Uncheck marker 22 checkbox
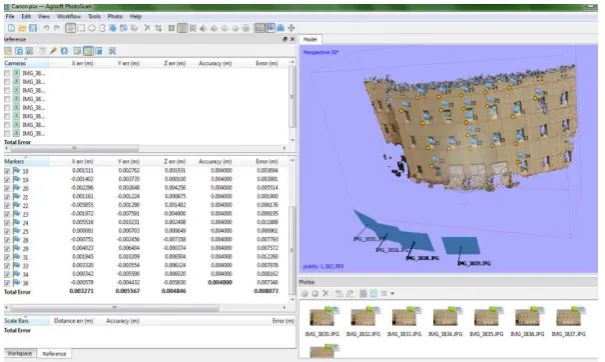The height and width of the screenshot is (362, 605). (x=7, y=205)
